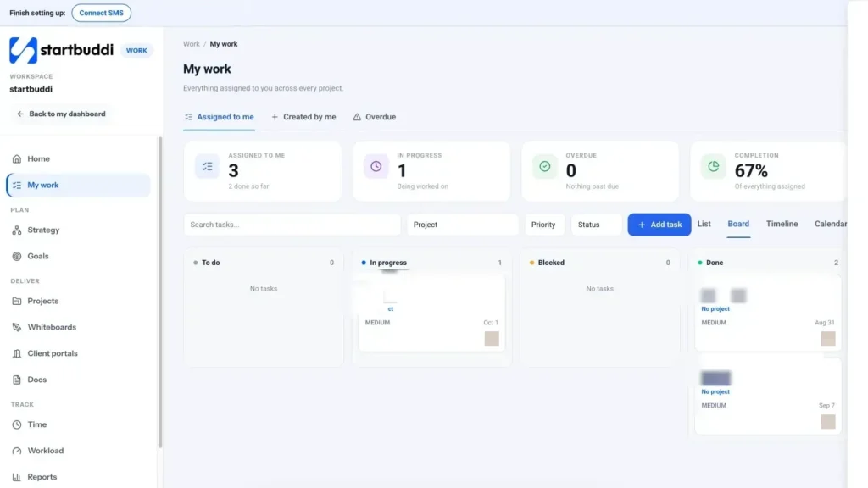Screen dimensions: 868x488
Task: Open Time in the sidebar
Action: (x=79, y=424)
